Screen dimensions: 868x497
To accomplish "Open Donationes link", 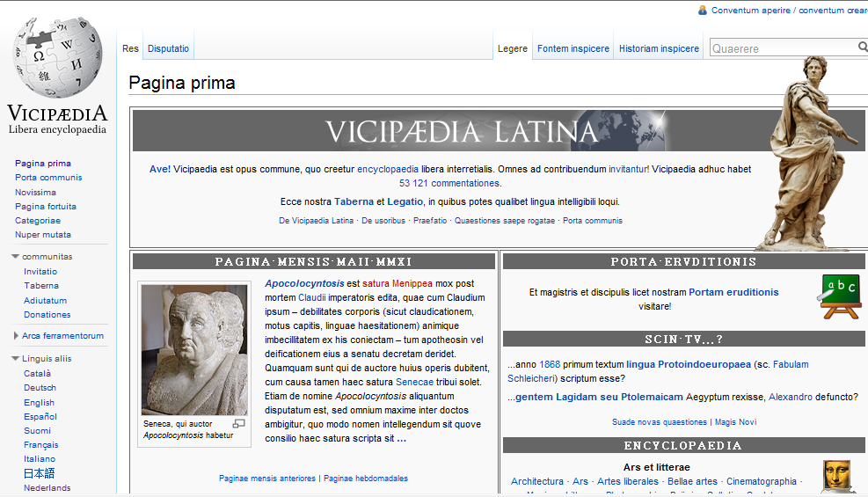I will point(47,314).
